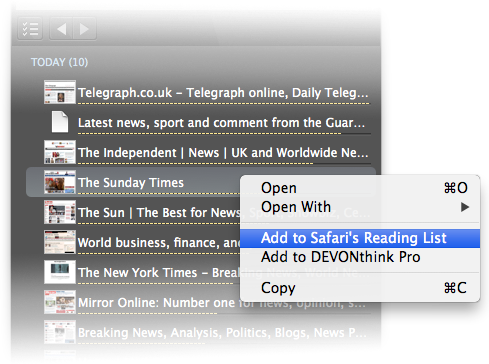
Task: Expand the Open With submenu arrow
Action: pos(465,207)
